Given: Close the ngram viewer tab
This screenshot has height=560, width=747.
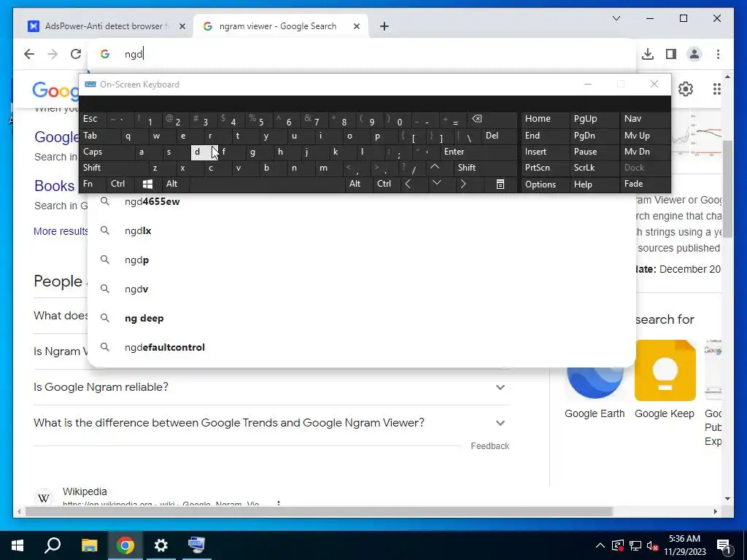Looking at the screenshot, I should point(356,26).
